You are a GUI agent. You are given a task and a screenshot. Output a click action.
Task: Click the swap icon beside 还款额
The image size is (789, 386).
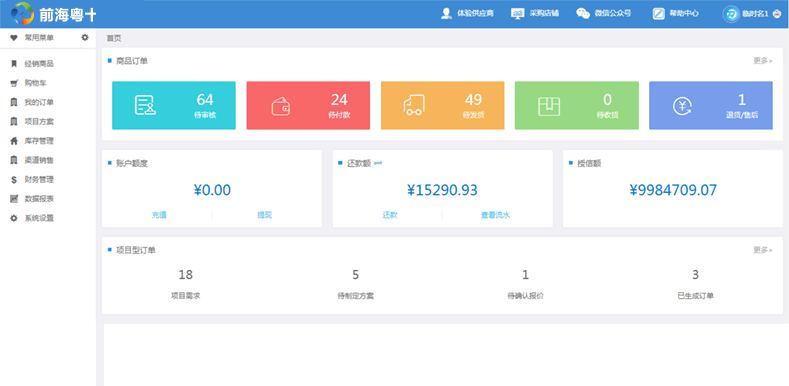click(378, 163)
